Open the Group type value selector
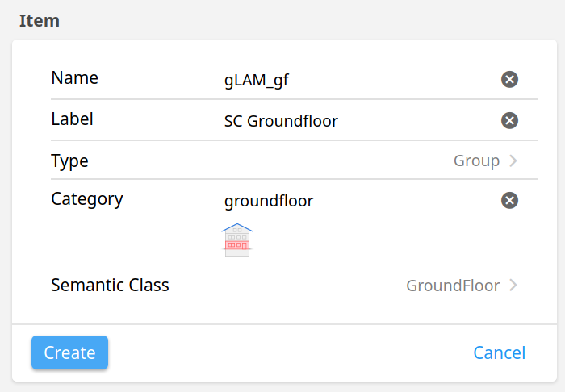The height and width of the screenshot is (392, 565). point(476,161)
